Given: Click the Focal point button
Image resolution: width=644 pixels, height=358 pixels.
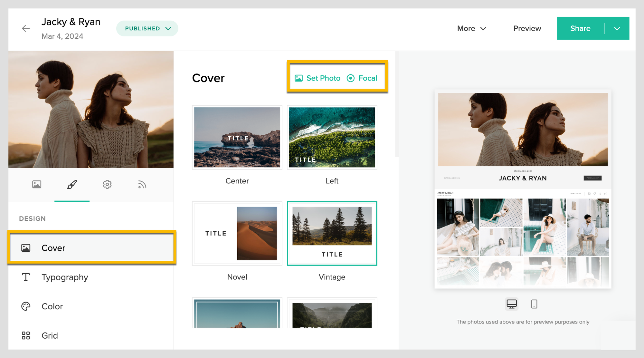Looking at the screenshot, I should tap(362, 78).
